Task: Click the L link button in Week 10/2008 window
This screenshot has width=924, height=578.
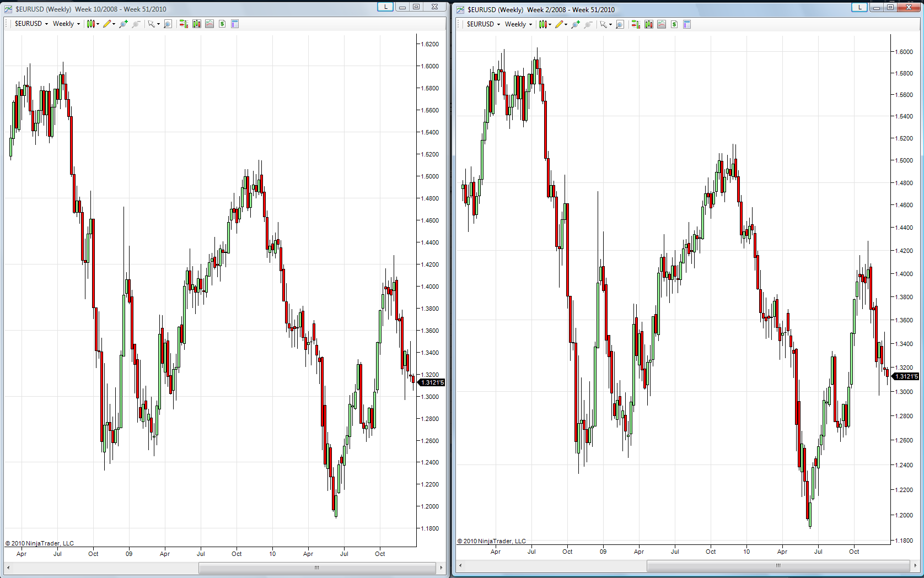Action: [x=385, y=7]
